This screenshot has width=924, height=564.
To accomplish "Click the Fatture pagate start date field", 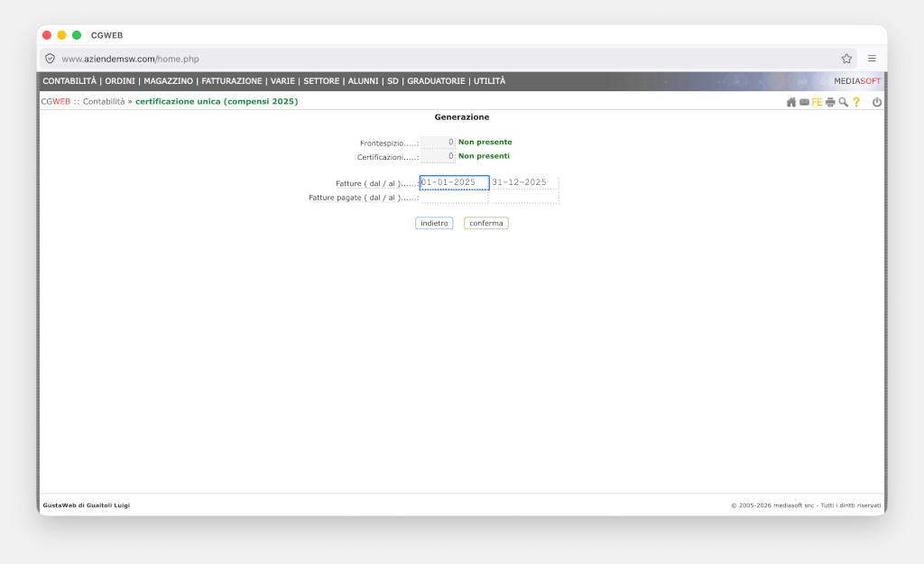I will click(x=454, y=198).
